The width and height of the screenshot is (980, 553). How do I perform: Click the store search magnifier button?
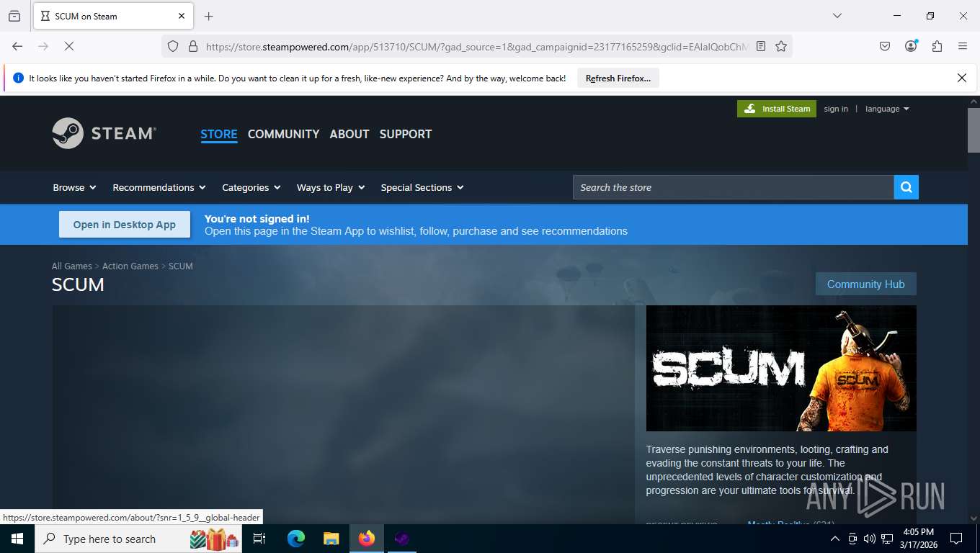coord(906,187)
